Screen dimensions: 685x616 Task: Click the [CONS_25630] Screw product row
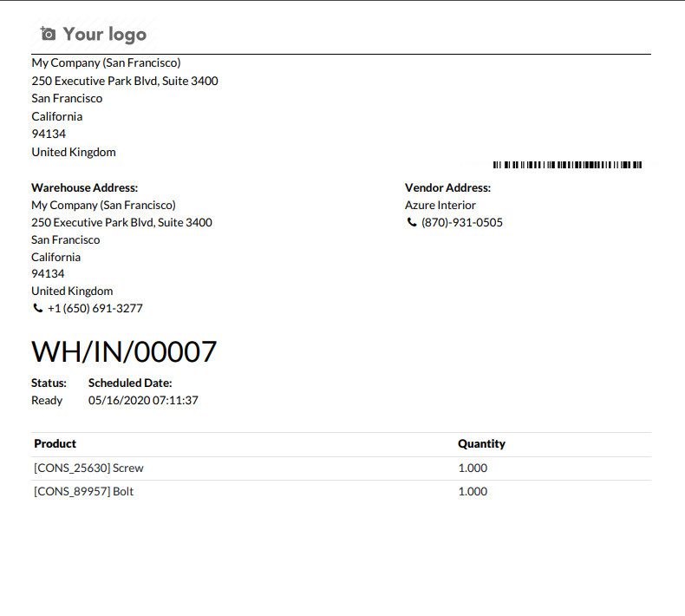pos(341,469)
